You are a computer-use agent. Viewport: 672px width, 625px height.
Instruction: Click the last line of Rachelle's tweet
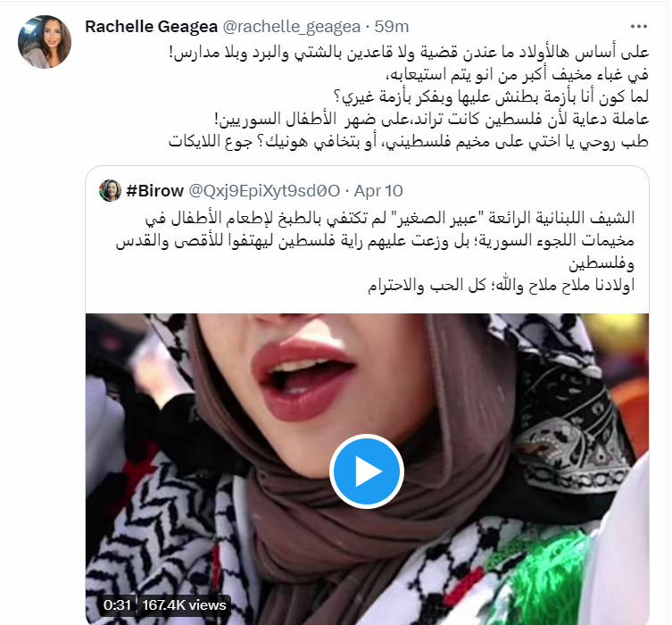(408, 141)
